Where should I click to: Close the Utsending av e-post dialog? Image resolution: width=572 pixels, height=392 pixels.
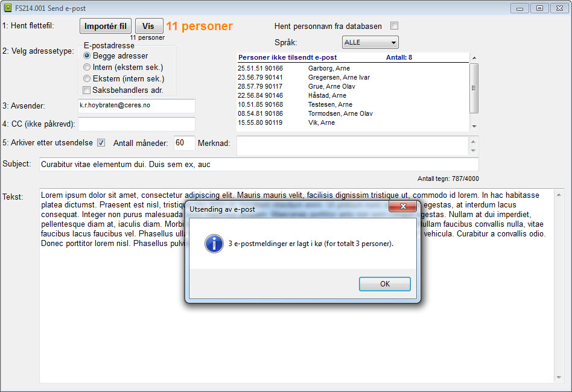click(x=402, y=206)
